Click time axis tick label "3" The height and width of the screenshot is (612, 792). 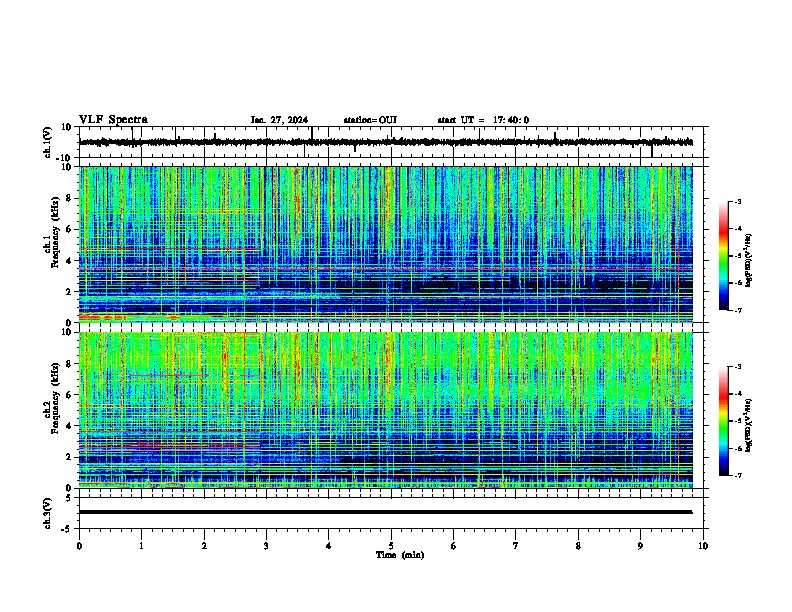click(x=266, y=546)
